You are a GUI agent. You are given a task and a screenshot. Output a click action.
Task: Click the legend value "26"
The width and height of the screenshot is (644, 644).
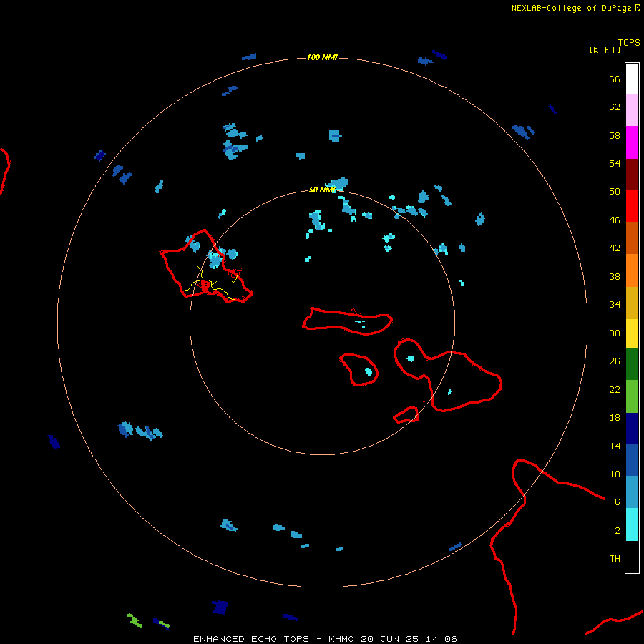615,361
